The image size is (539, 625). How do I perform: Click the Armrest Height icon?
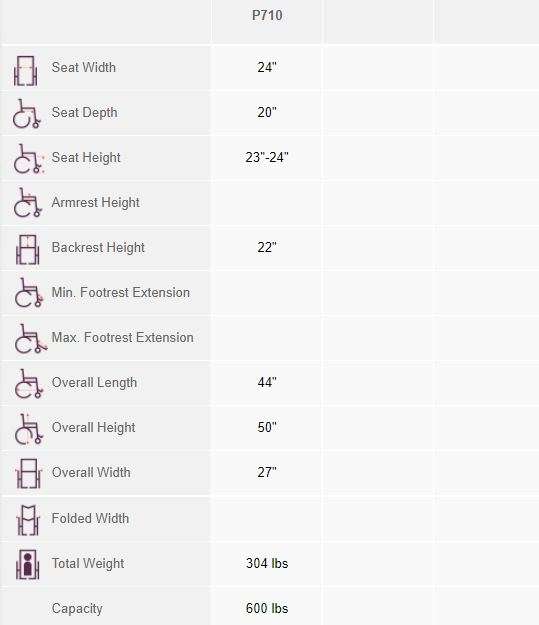point(27,203)
